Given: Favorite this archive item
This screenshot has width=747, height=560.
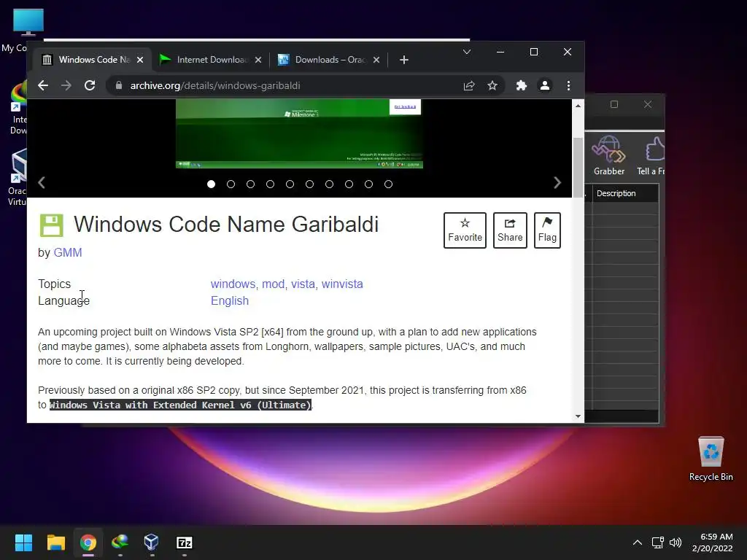Looking at the screenshot, I should 465,230.
